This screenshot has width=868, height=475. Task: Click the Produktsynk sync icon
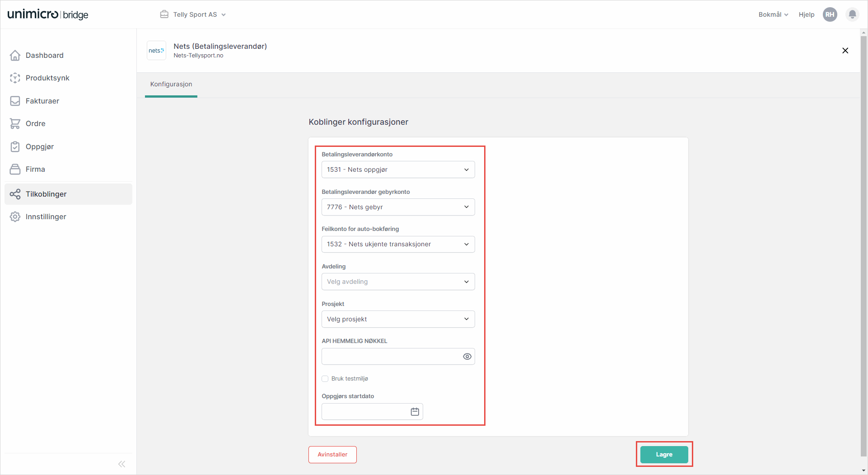[15, 78]
